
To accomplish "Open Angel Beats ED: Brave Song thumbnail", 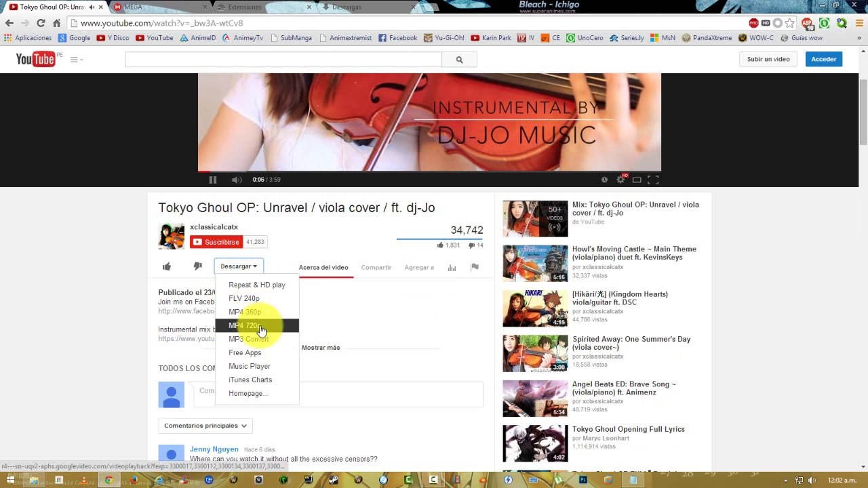I will click(535, 398).
